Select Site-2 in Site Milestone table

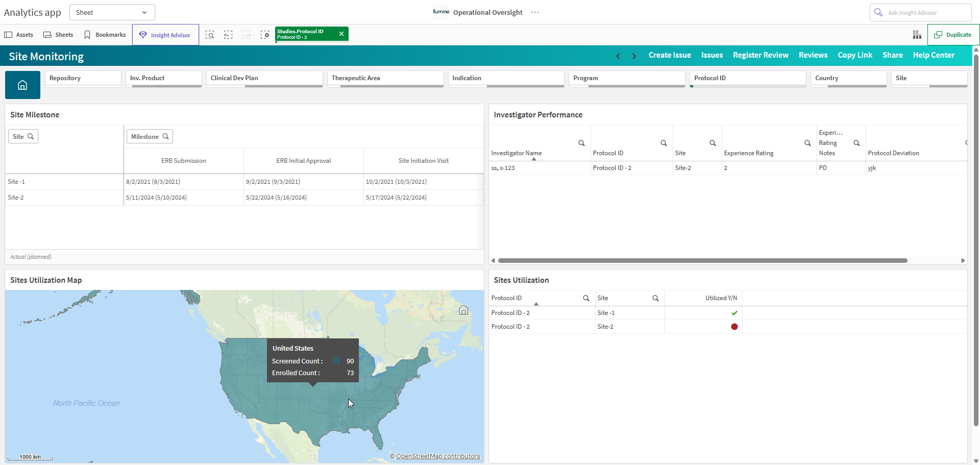tap(64, 198)
